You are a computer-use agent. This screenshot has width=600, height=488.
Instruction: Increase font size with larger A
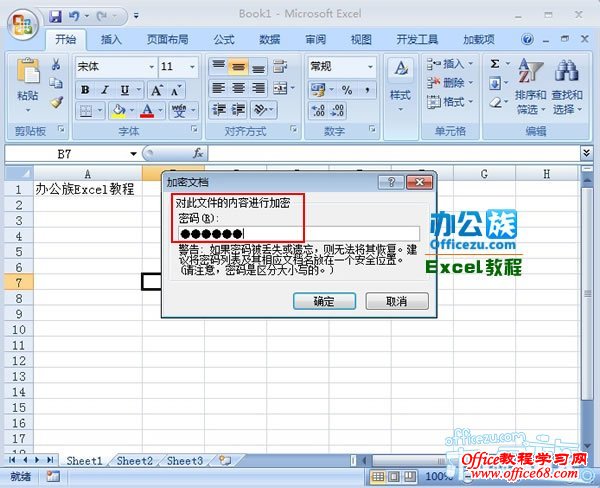pos(157,91)
